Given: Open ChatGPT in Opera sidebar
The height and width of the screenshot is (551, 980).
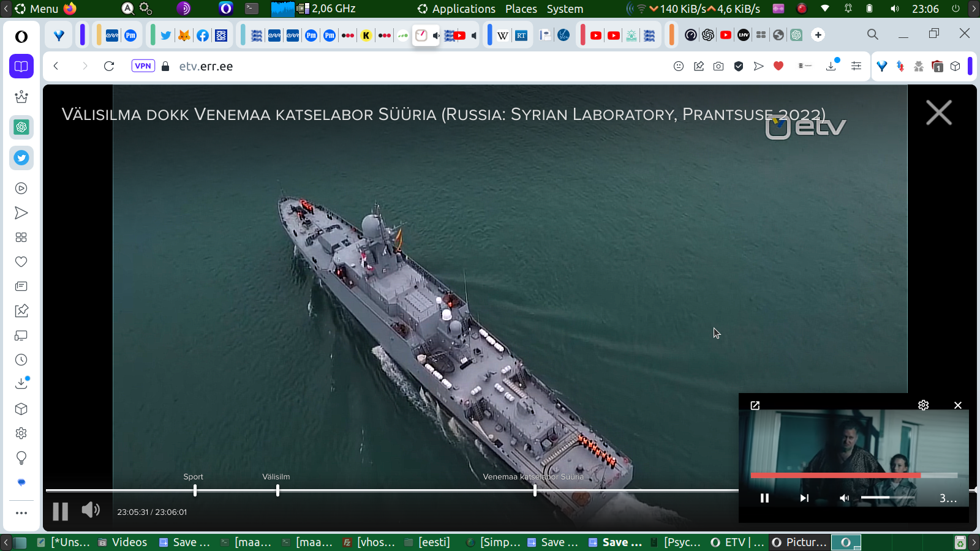Looking at the screenshot, I should pos(21,127).
